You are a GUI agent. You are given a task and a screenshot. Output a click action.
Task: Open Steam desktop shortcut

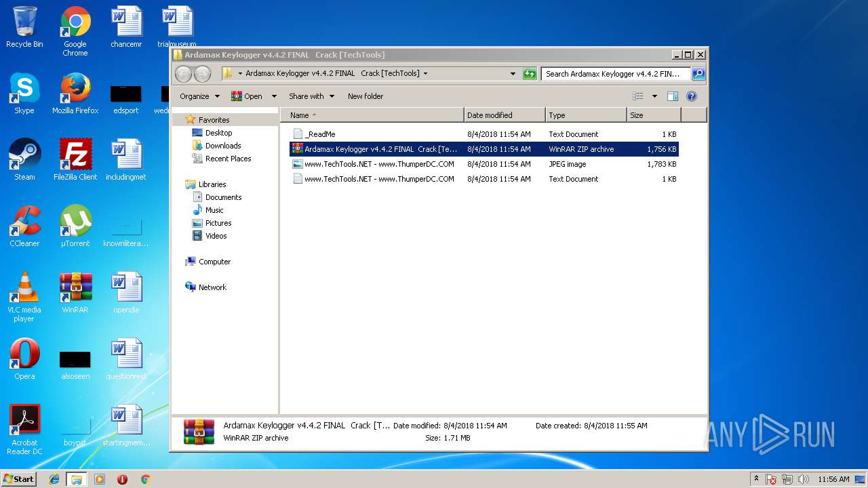(24, 160)
